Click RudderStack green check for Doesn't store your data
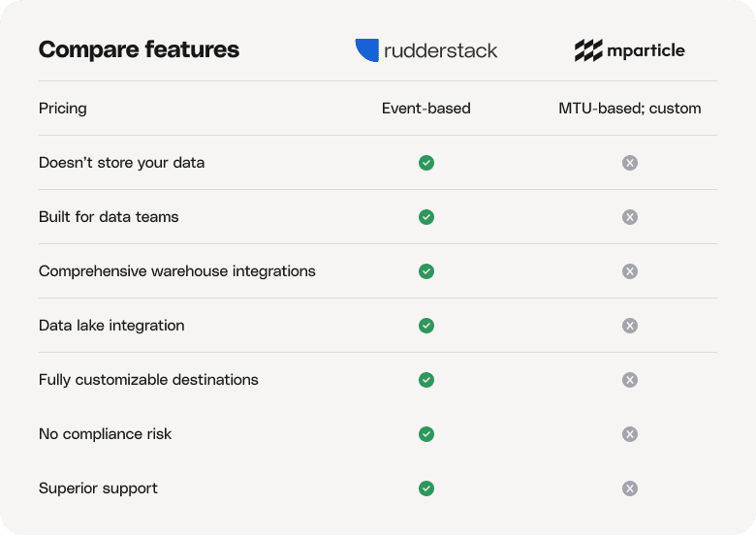The image size is (756, 535). pyautogui.click(x=426, y=163)
